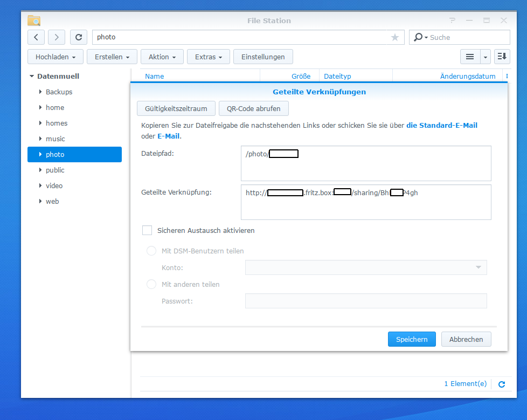Image resolution: width=527 pixels, height=420 pixels.
Task: Expand the video folder arrow
Action: 40,185
